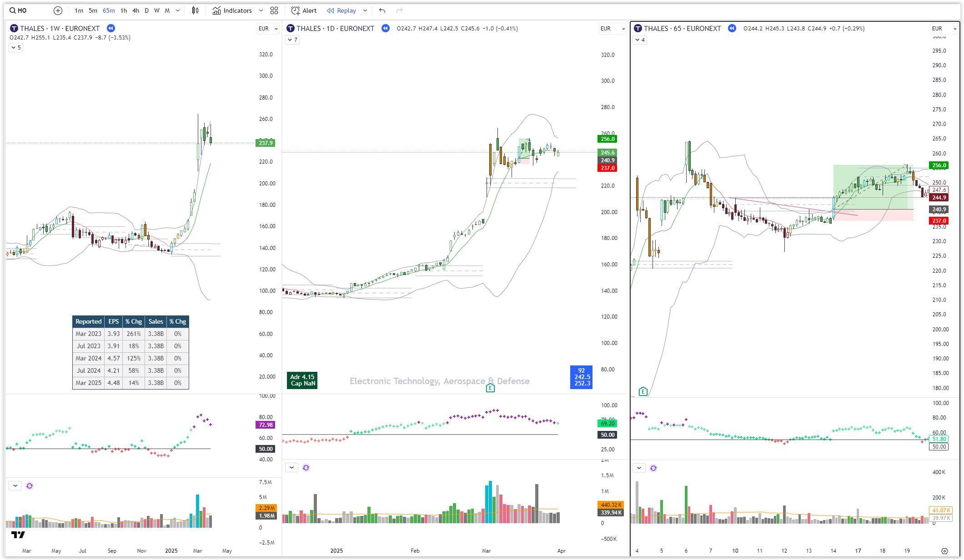Open the Indicators dialog

pos(232,10)
